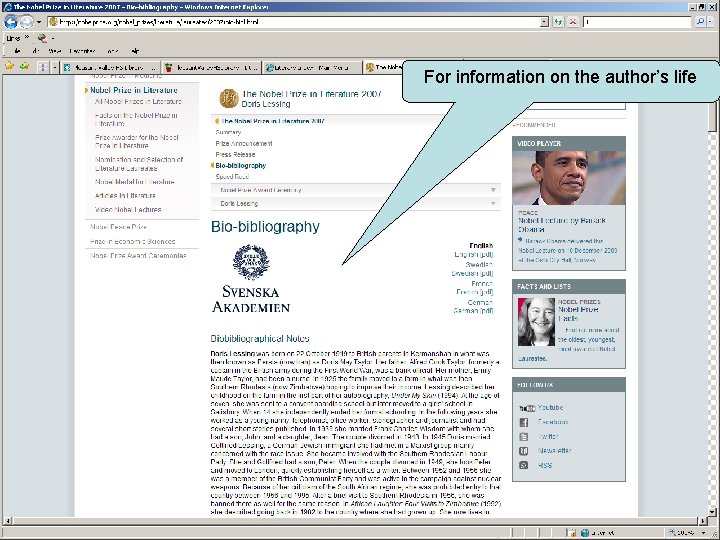Viewport: 720px width, 540px height.
Task: Click the browser Forward arrow button
Action: 27,22
